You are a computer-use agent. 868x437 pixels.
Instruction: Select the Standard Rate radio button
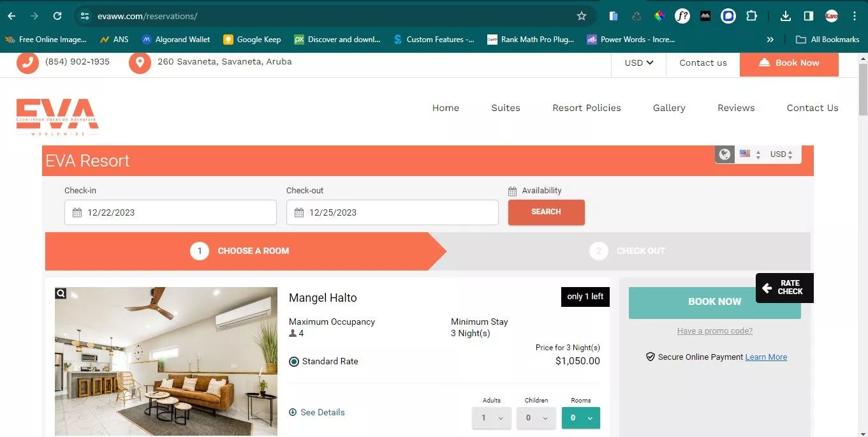[293, 361]
